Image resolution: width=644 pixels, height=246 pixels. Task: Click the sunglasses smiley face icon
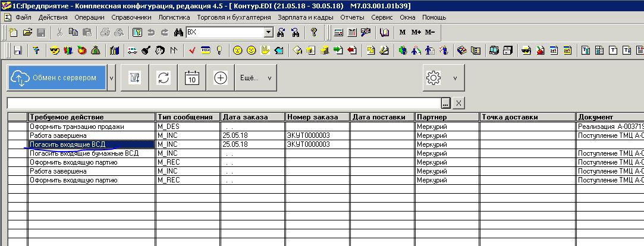point(54,51)
